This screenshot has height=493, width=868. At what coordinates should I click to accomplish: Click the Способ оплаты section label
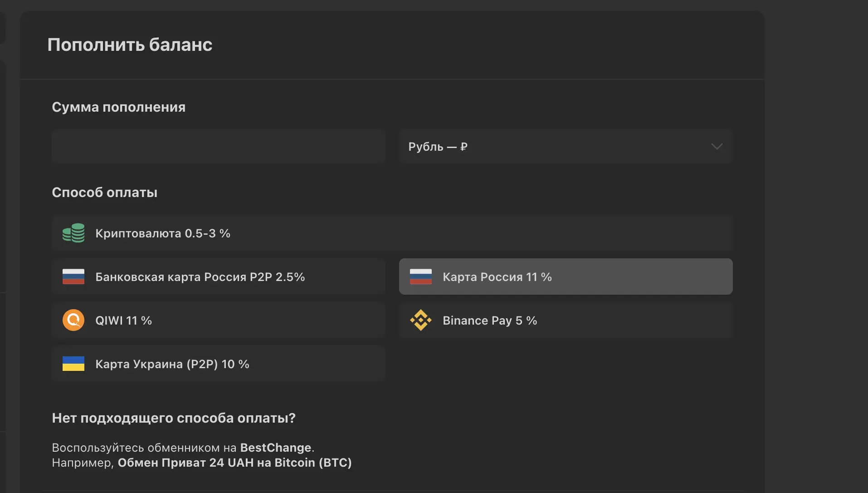click(x=105, y=192)
